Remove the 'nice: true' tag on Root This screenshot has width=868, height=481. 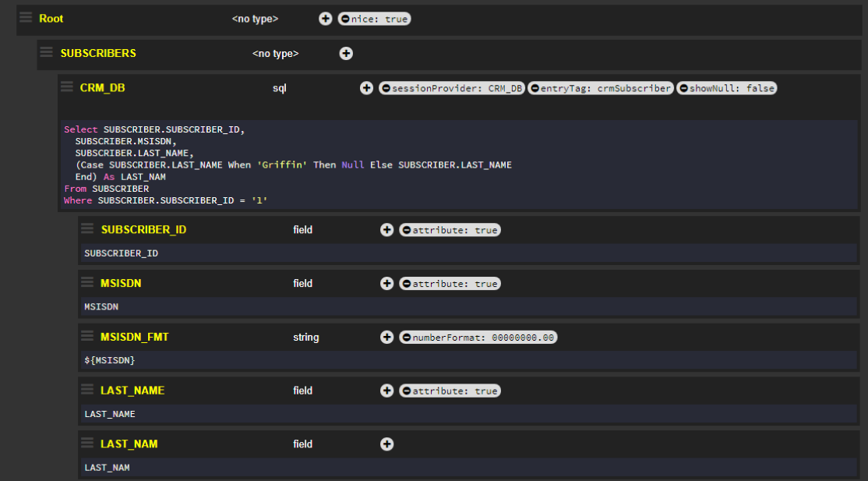point(345,19)
